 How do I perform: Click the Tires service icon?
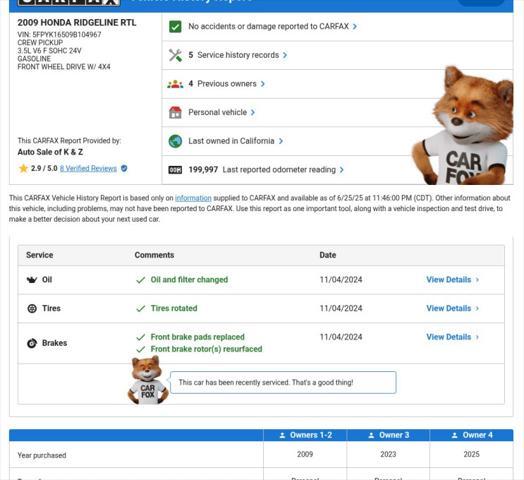click(x=32, y=308)
